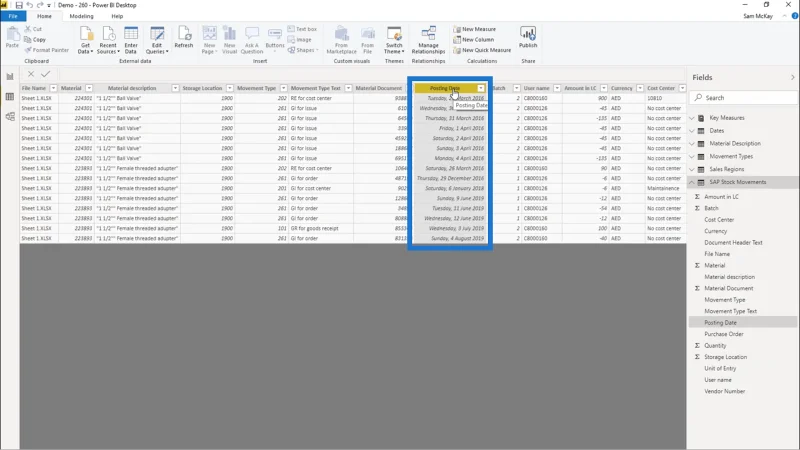Select the Purchase Order field
Screen dimensions: 800x450
pyautogui.click(x=723, y=334)
